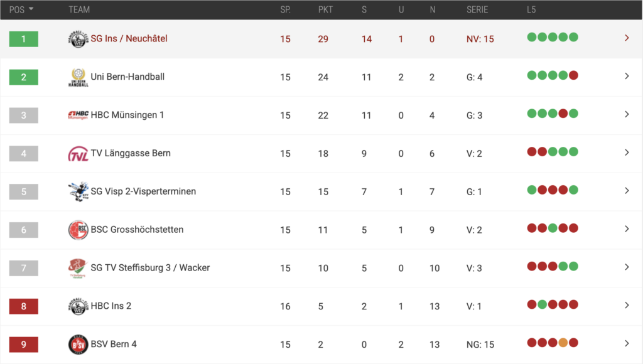
Task: Click the orange L5 dot for BSV Bern 4
Action: tap(563, 343)
